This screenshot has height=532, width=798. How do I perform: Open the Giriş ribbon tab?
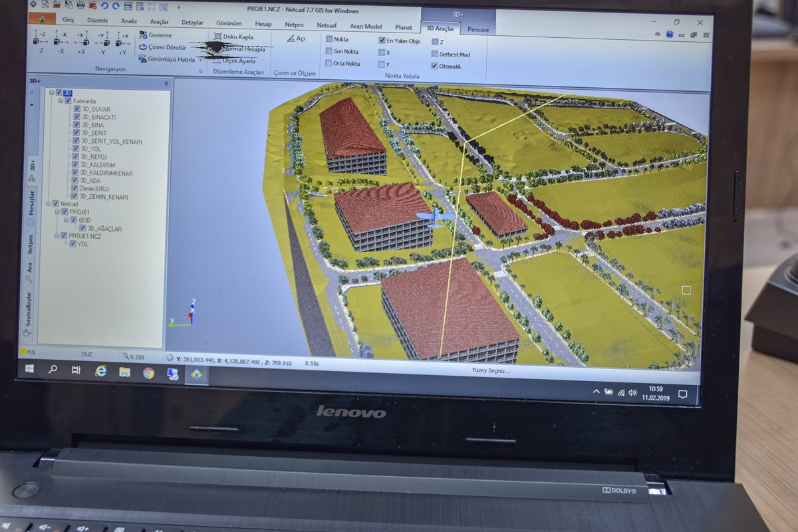(68, 19)
